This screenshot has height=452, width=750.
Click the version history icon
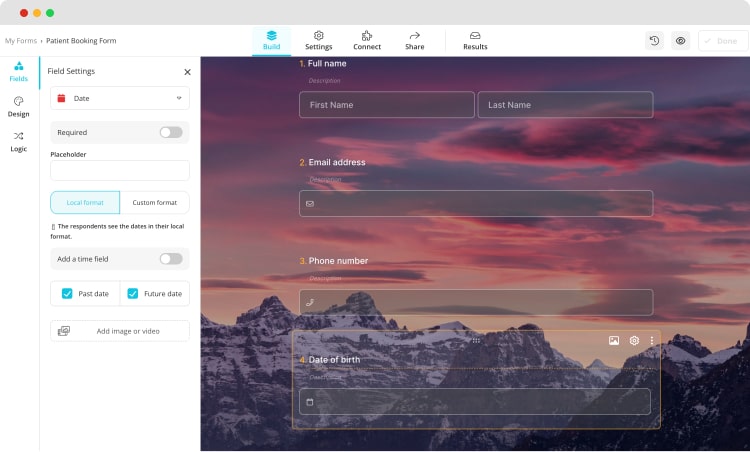[654, 41]
